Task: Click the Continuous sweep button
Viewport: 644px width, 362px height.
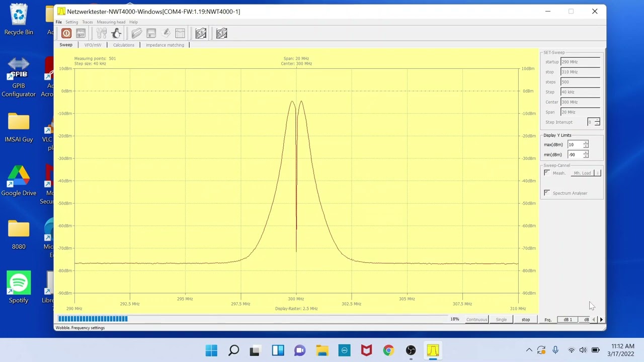Action: click(x=476, y=320)
